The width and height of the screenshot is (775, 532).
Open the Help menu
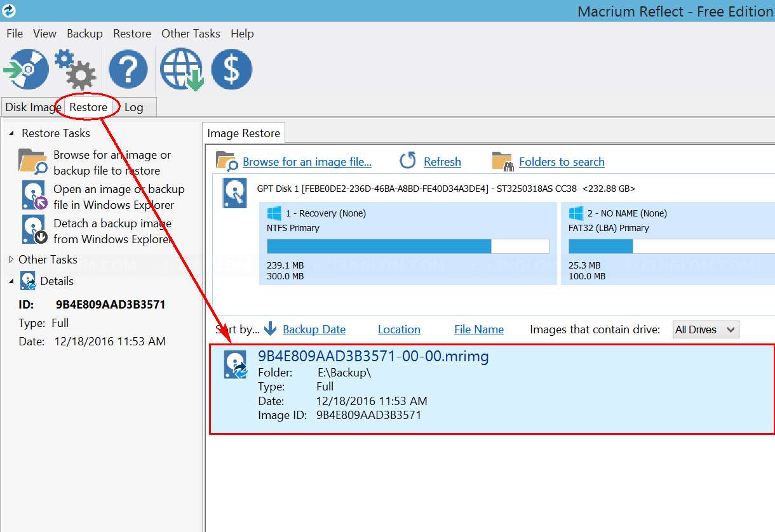[x=242, y=34]
